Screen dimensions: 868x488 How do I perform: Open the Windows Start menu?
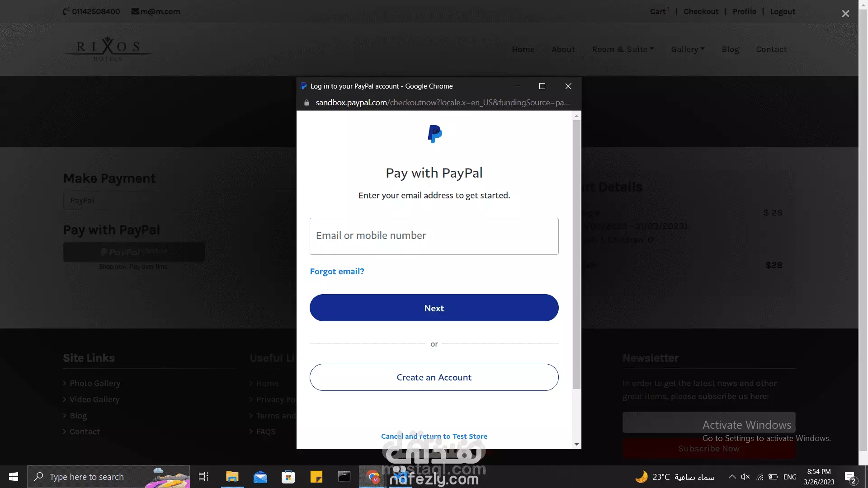(x=14, y=477)
